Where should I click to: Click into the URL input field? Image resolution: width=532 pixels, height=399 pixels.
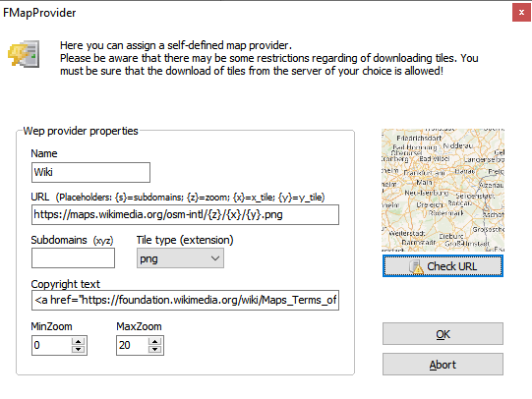click(x=185, y=214)
